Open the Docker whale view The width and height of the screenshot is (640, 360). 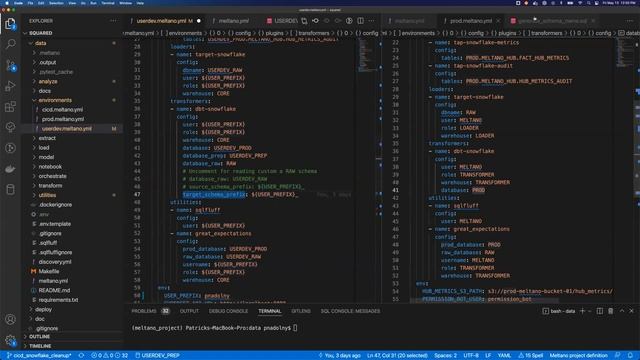(10, 169)
